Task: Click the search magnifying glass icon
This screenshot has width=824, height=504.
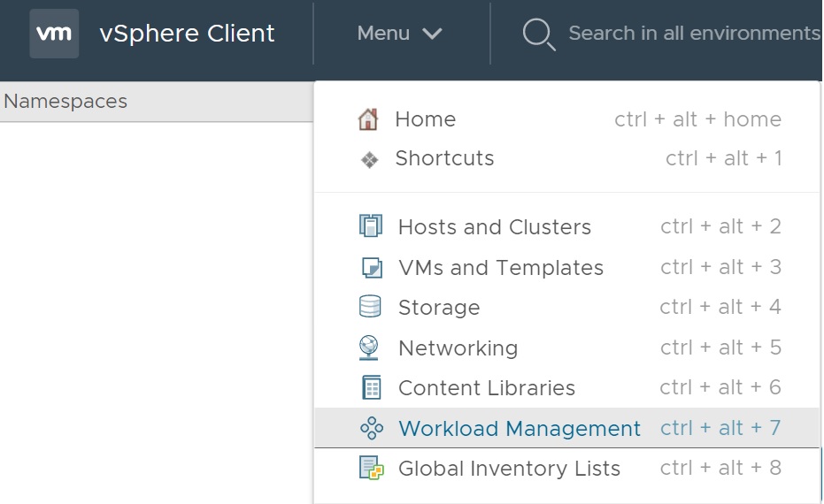Action: coord(538,34)
